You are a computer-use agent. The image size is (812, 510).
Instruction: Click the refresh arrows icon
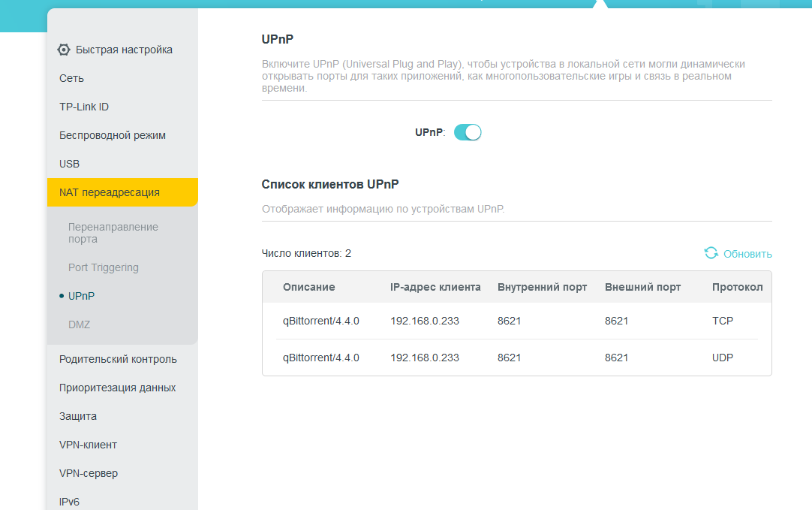[x=711, y=253]
